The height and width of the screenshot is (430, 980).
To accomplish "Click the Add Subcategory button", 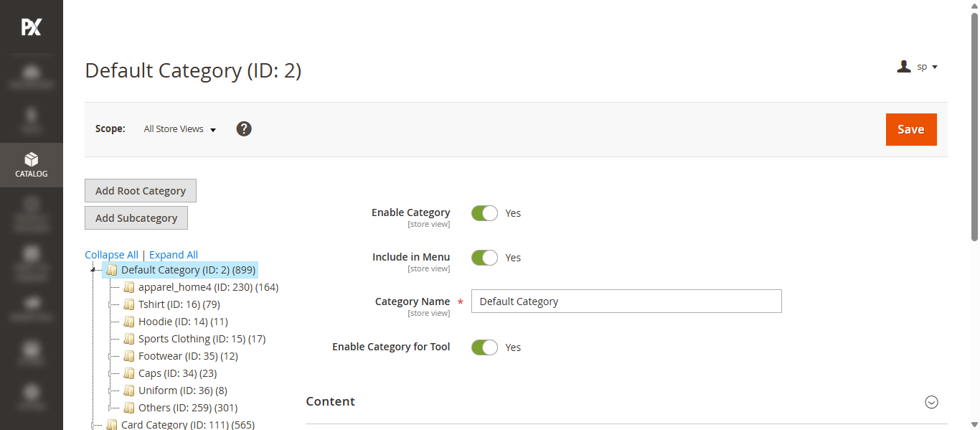I will 136,218.
